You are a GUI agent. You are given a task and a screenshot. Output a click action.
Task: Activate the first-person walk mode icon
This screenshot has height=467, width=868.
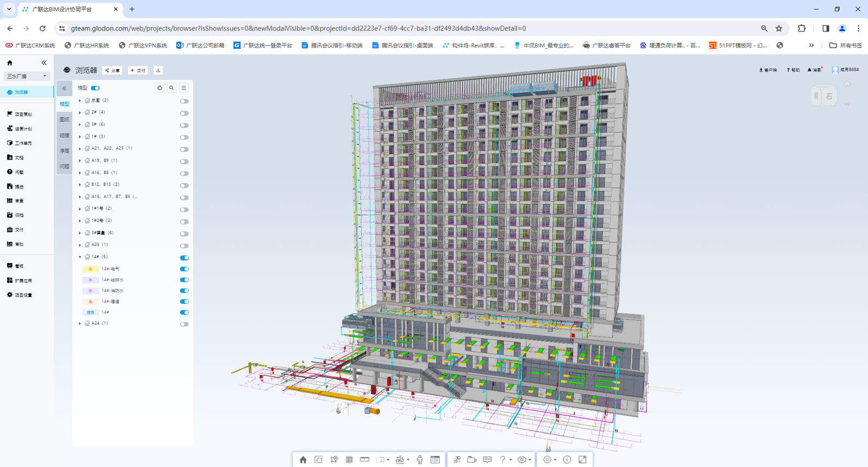[420, 460]
